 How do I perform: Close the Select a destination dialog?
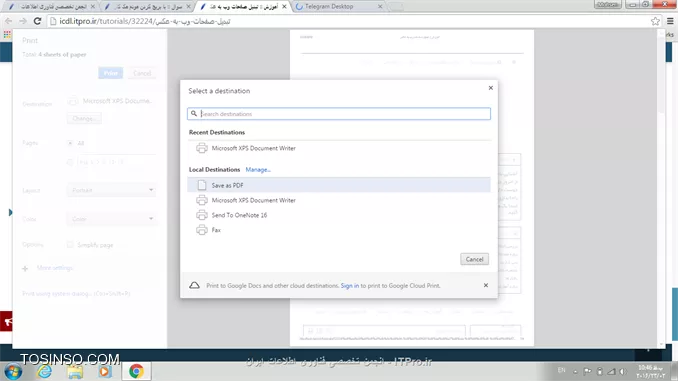pyautogui.click(x=490, y=88)
